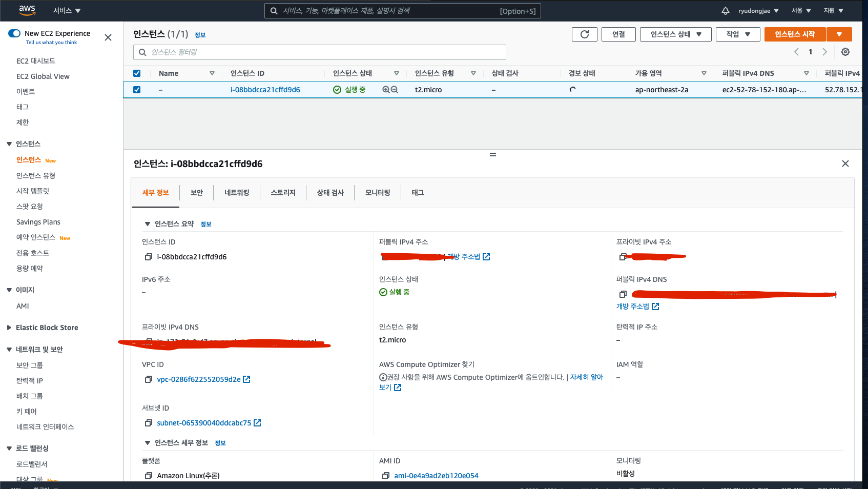This screenshot has height=489, width=868.
Task: Open 키 페어 in sidebar
Action: [27, 412]
